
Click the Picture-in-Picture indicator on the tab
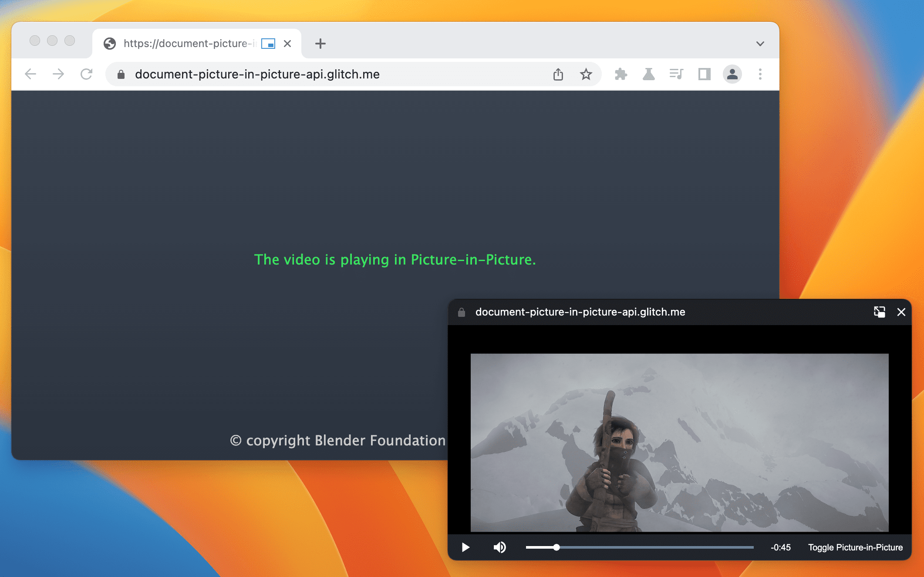269,44
